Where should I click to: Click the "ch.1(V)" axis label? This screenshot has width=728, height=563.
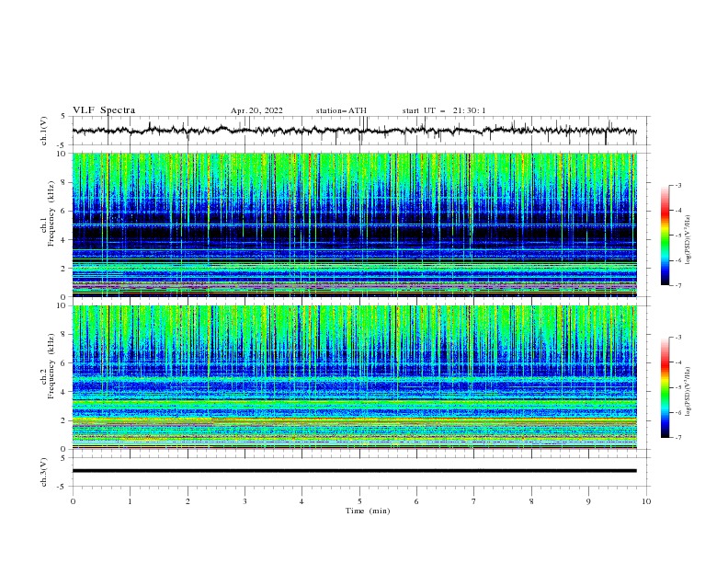(44, 131)
